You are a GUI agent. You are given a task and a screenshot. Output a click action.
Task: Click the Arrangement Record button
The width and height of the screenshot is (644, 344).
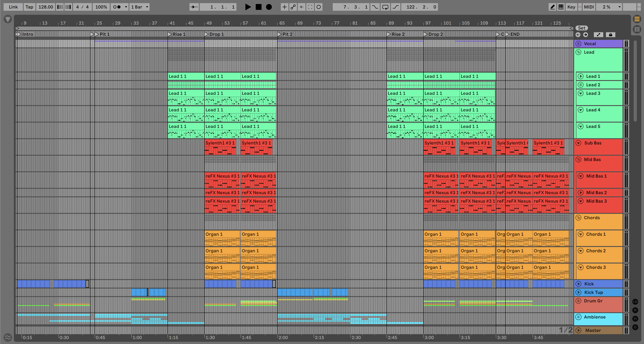click(269, 7)
